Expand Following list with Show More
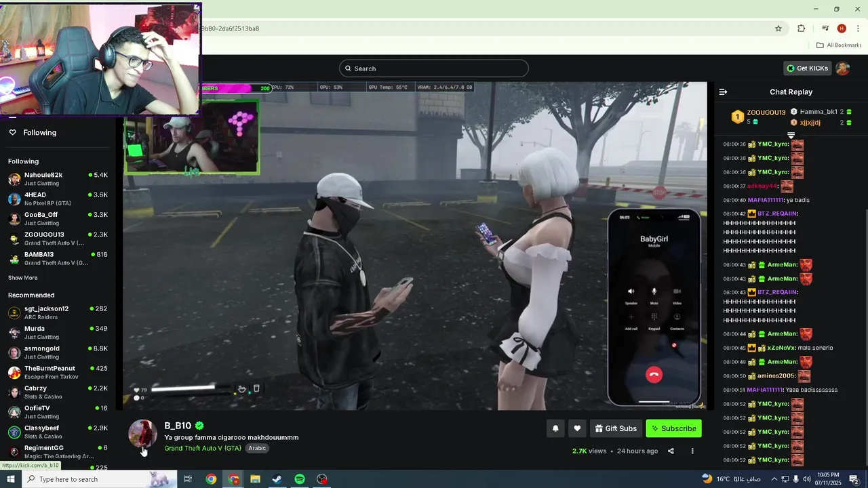 tap(23, 278)
